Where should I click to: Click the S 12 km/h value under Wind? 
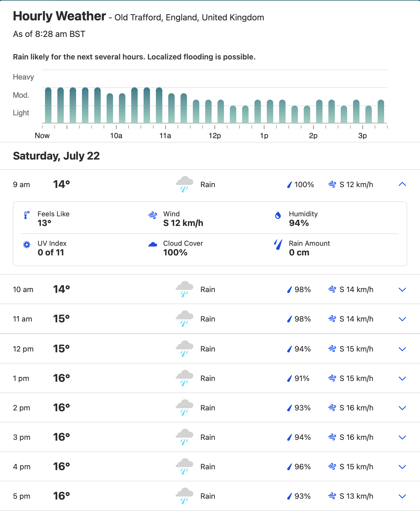183,223
